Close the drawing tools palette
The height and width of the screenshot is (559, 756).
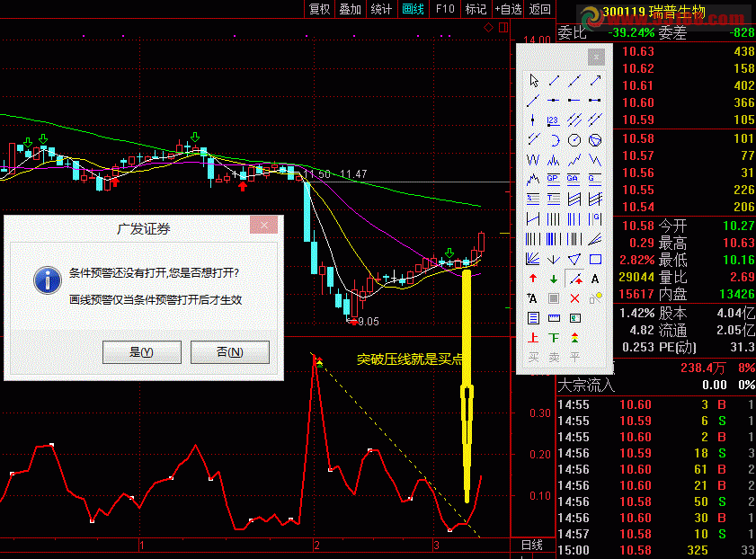tap(596, 58)
